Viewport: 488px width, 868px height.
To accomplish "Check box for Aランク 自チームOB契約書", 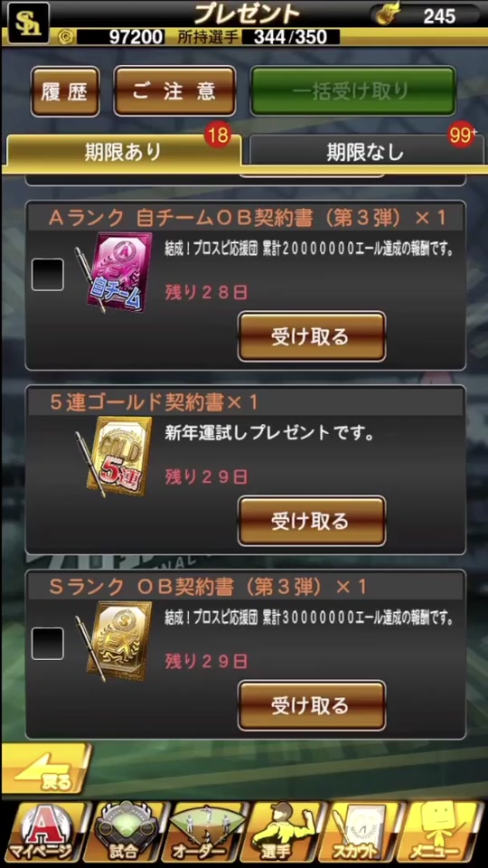I will pos(47,275).
